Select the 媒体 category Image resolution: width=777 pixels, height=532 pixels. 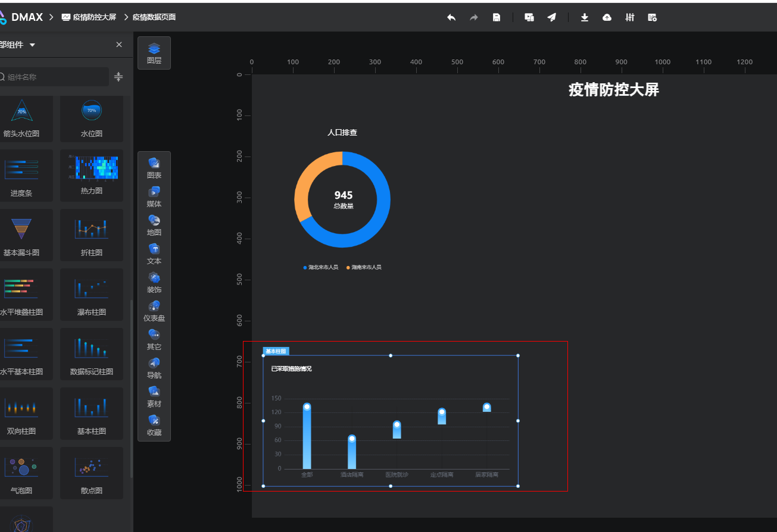(154, 197)
